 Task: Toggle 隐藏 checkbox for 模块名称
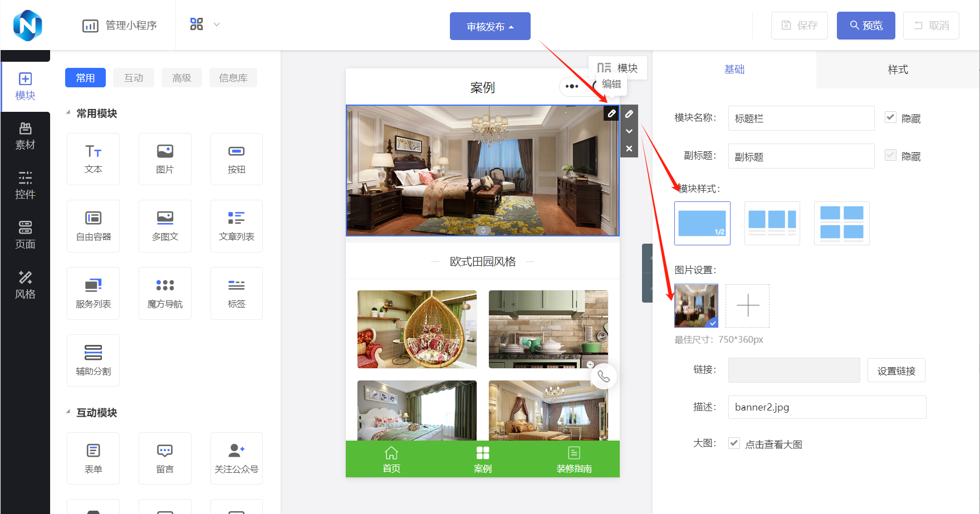click(x=891, y=117)
